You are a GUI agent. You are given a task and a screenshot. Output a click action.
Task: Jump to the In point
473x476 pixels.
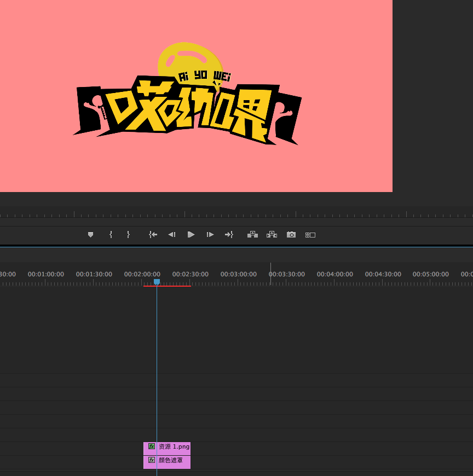(153, 235)
